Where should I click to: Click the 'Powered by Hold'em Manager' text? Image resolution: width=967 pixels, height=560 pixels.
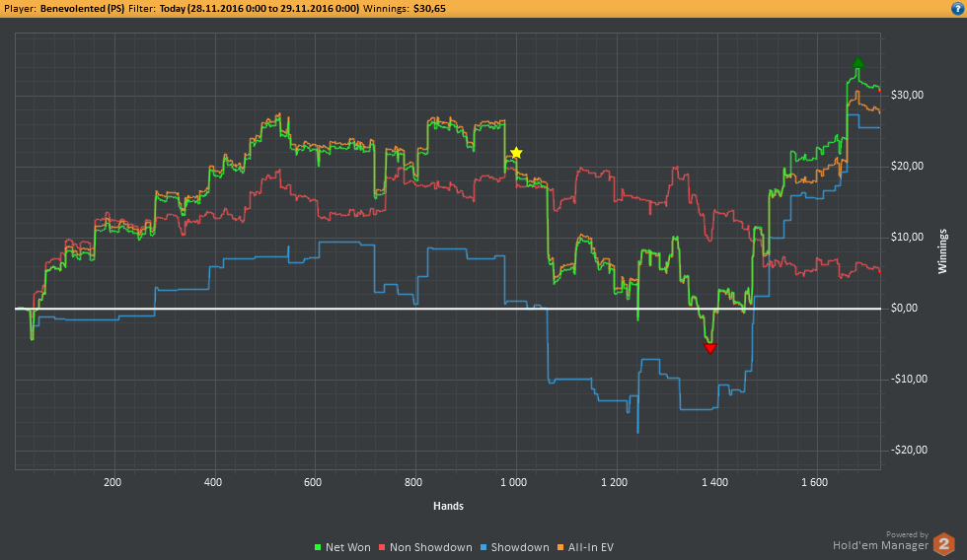point(880,540)
